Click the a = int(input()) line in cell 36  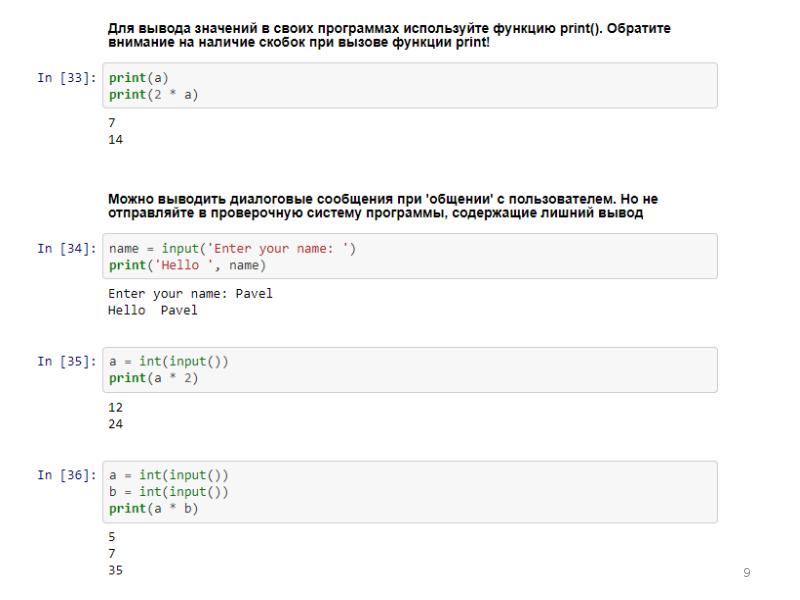pos(168,475)
